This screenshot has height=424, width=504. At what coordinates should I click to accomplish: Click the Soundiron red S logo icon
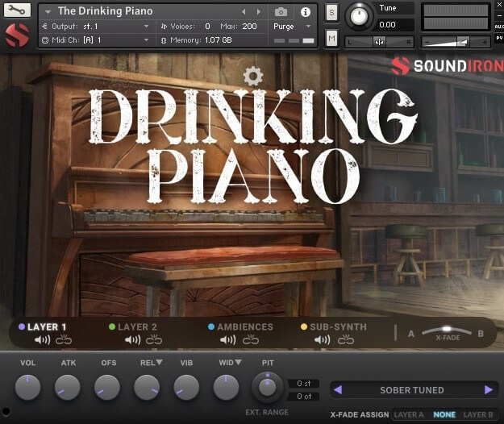pyautogui.click(x=17, y=35)
